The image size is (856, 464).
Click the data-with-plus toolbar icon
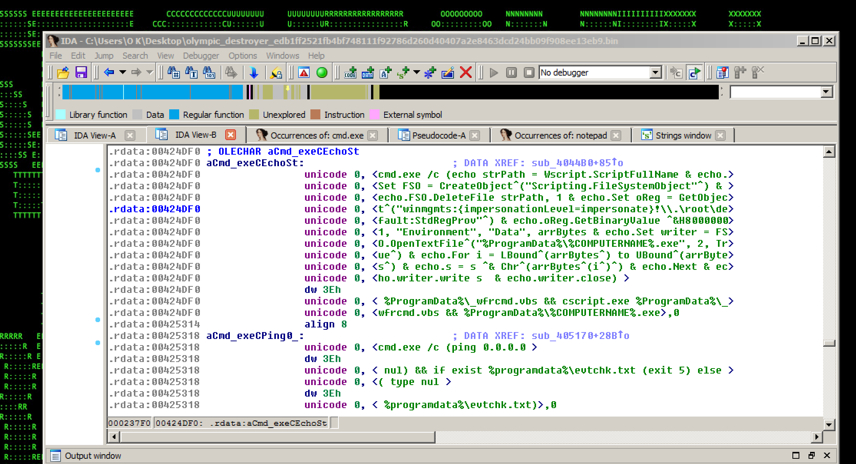pos(368,73)
